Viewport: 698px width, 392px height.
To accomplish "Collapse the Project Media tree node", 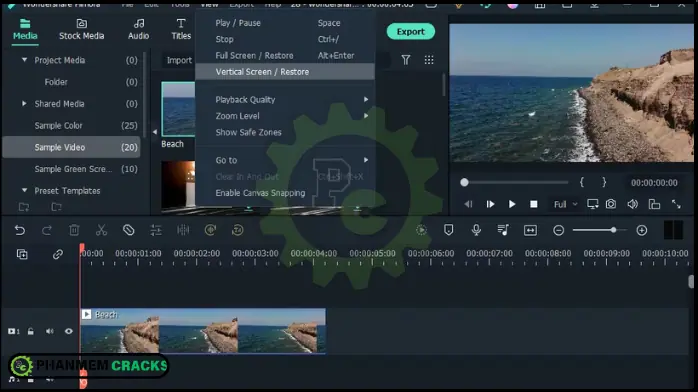I will 24,60.
